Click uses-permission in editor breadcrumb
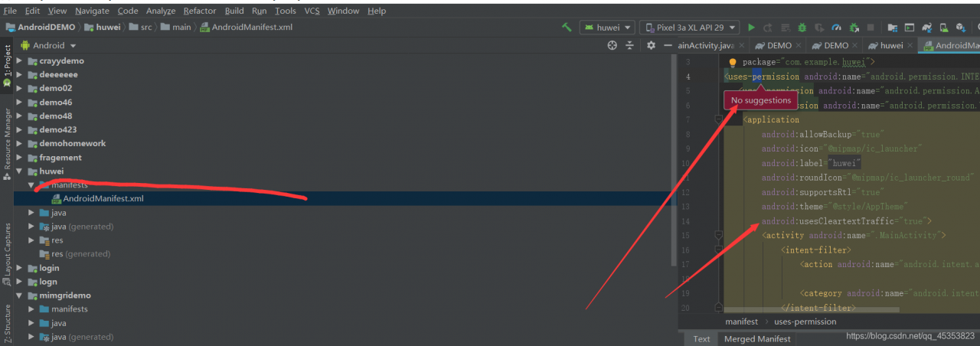The width and height of the screenshot is (980, 346). coord(805,322)
